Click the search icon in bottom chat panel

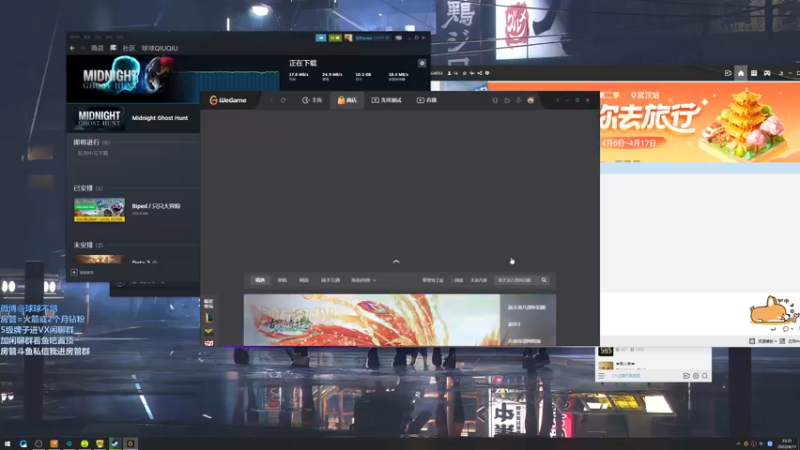click(705, 376)
